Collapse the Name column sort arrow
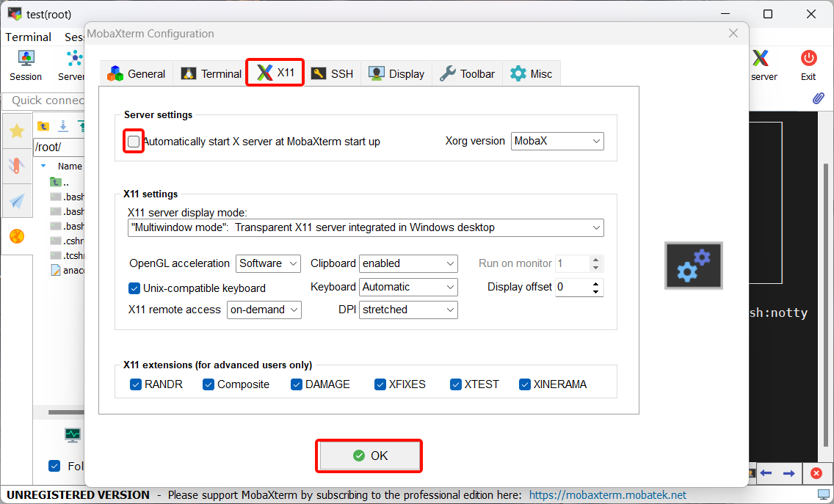 tap(43, 166)
